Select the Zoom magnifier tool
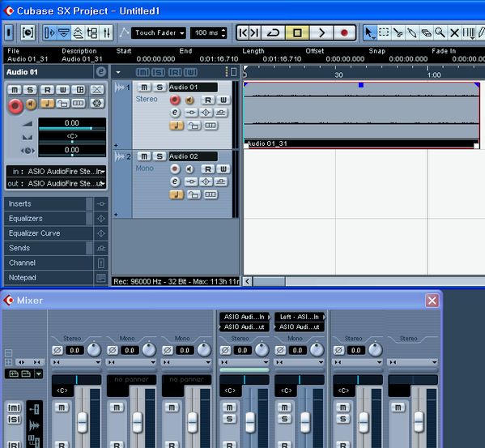Screen dimensions: 485x448 (x=440, y=32)
